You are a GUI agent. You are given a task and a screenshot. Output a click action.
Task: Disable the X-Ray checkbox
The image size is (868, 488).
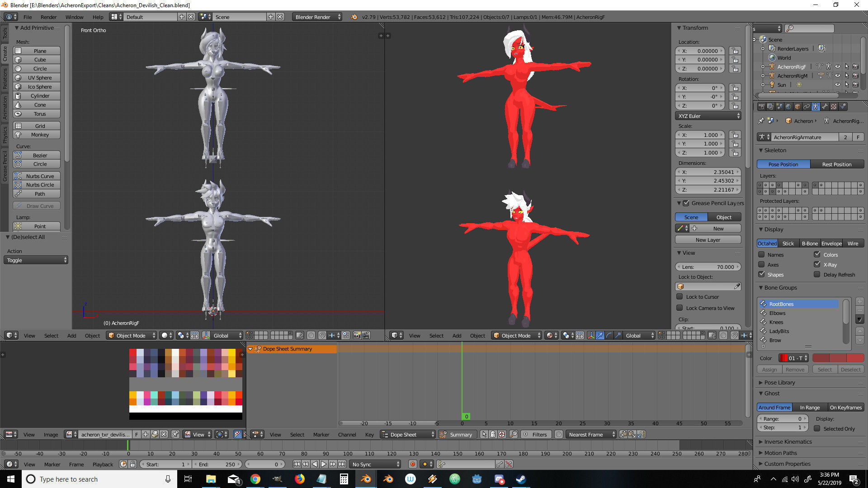(x=817, y=264)
